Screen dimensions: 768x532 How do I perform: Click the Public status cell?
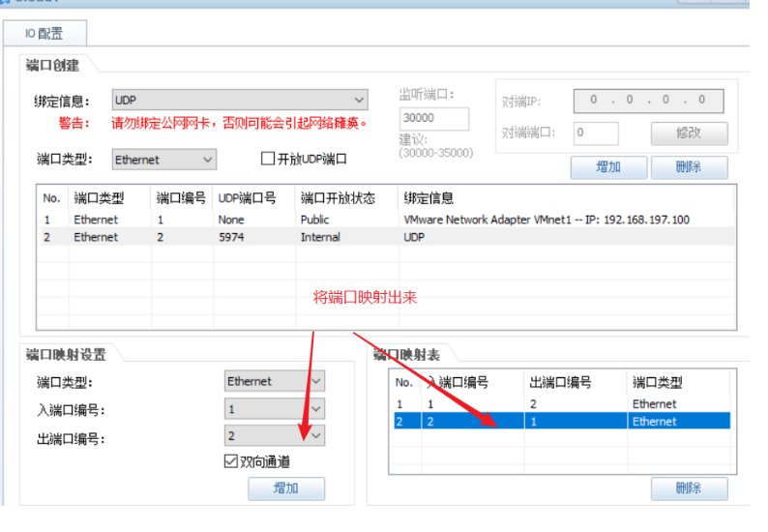point(315,220)
